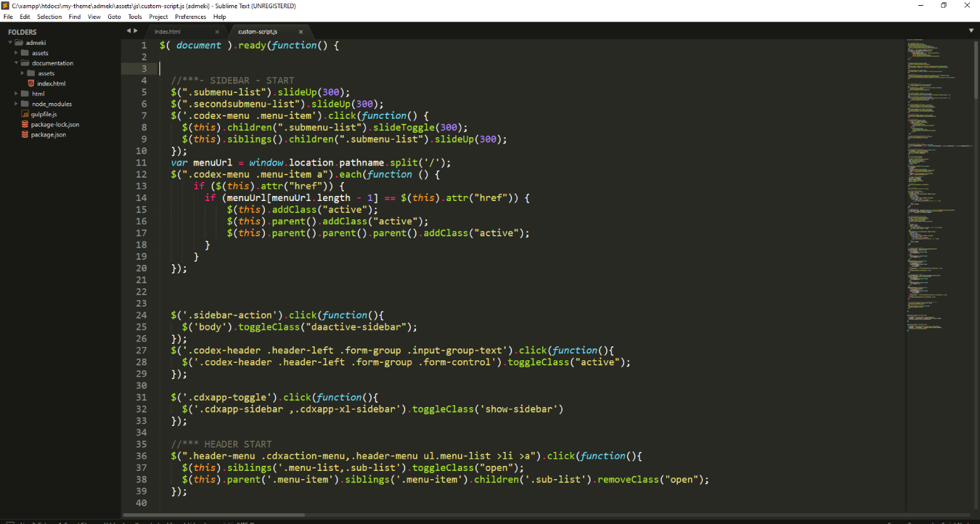Click the right arrow to scroll tabs forward
Image resolution: width=980 pixels, height=524 pixels.
pyautogui.click(x=135, y=31)
